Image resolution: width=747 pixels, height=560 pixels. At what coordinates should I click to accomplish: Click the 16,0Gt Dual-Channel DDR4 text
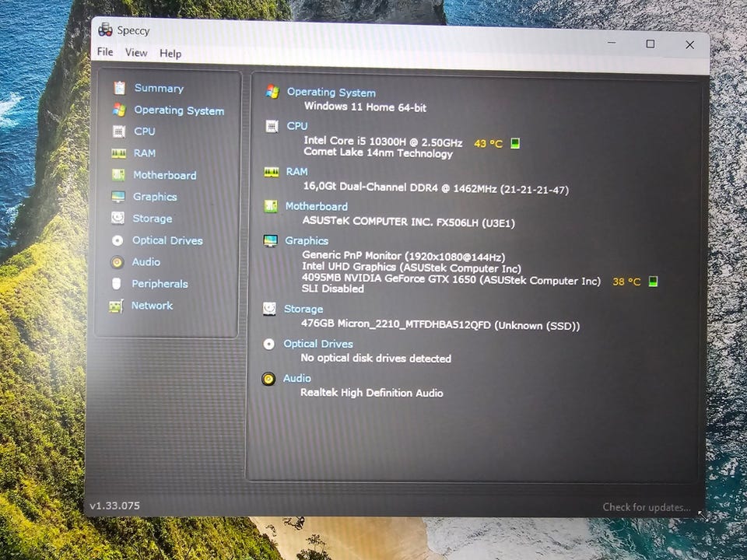[x=436, y=187]
